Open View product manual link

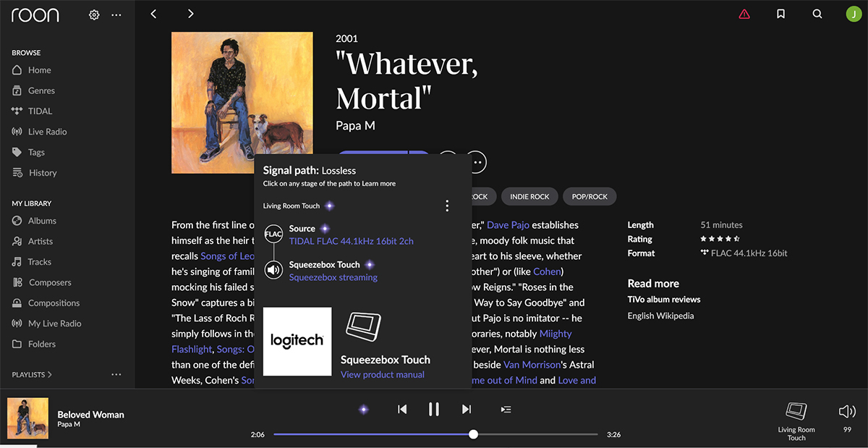point(383,375)
